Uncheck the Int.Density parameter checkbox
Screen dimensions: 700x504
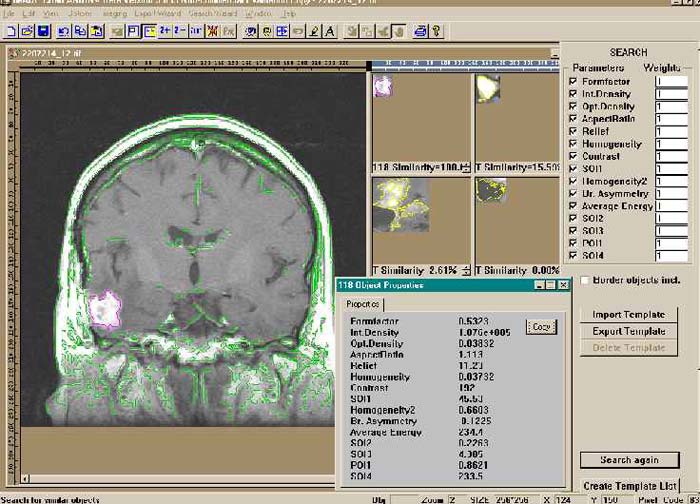(x=573, y=94)
